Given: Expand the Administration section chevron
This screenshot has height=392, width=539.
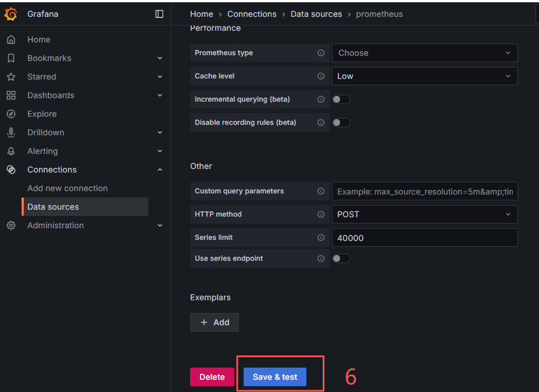Looking at the screenshot, I should pyautogui.click(x=160, y=225).
